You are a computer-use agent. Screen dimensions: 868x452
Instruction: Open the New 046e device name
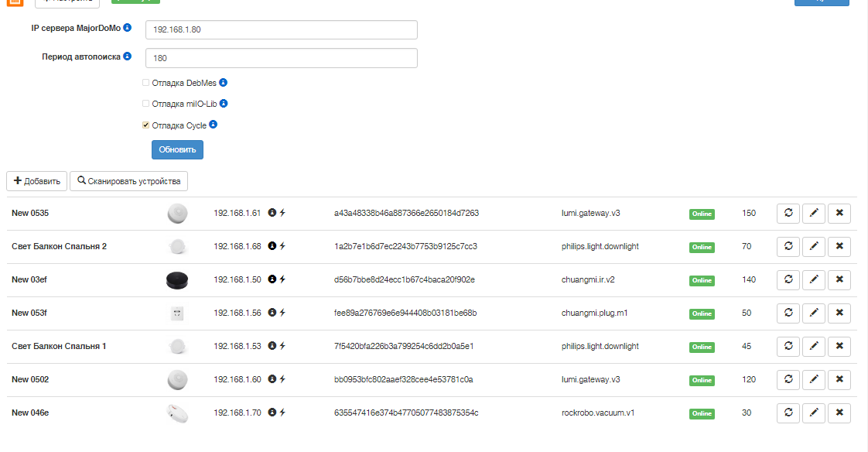(30, 413)
